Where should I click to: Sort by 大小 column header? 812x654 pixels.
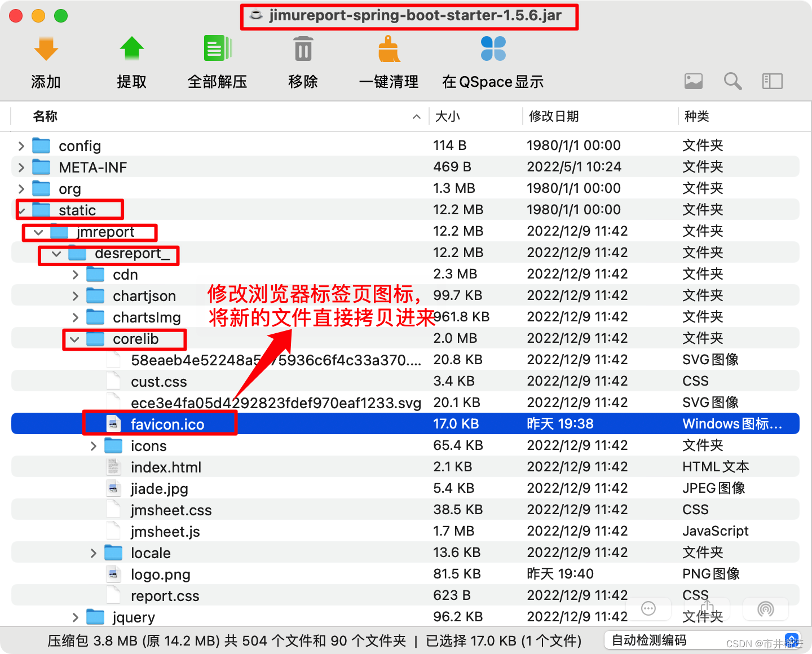448,116
